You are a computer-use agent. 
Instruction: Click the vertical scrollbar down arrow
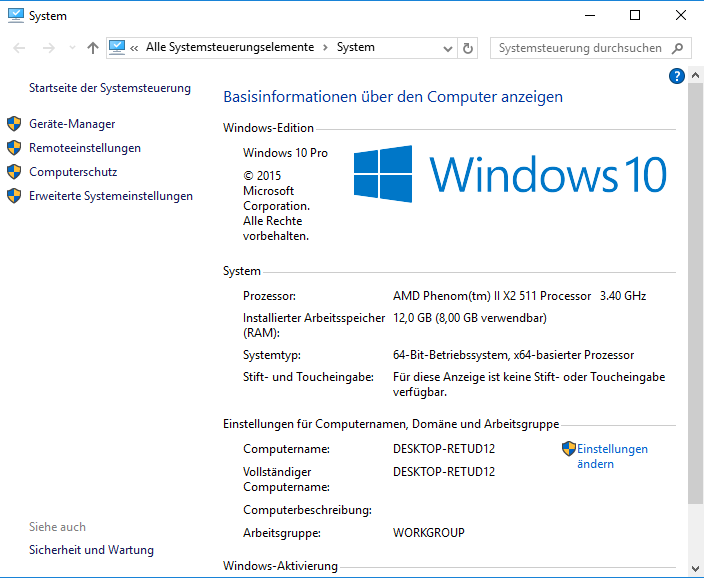tap(695, 568)
